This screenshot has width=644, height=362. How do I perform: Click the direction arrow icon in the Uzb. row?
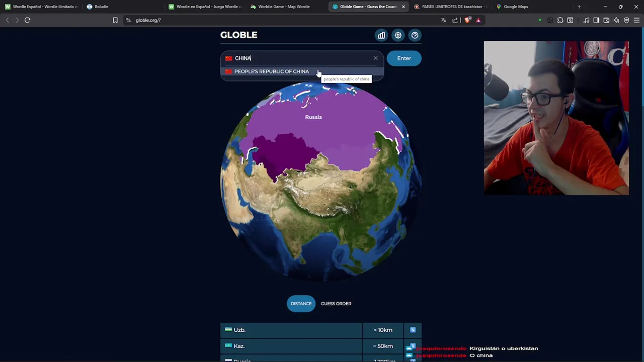coord(413,330)
